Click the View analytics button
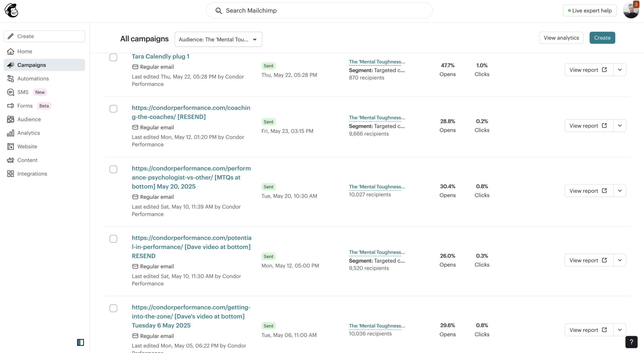 [561, 38]
